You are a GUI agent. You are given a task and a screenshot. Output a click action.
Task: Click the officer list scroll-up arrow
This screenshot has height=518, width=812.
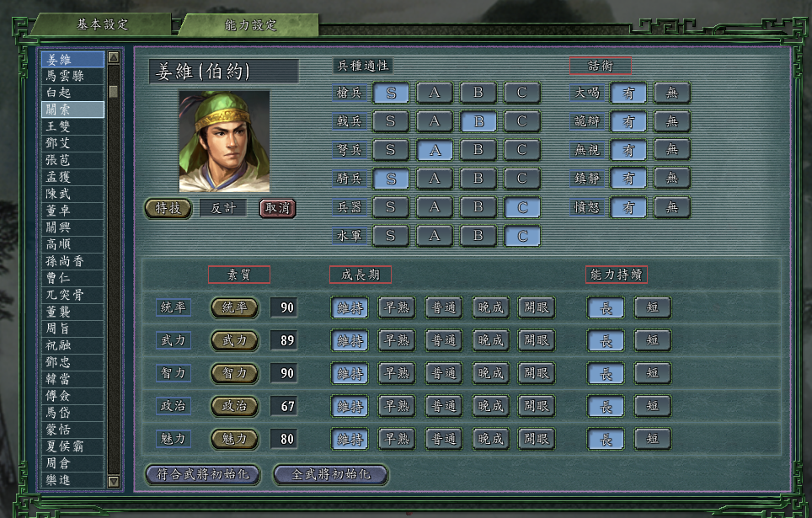[x=114, y=57]
